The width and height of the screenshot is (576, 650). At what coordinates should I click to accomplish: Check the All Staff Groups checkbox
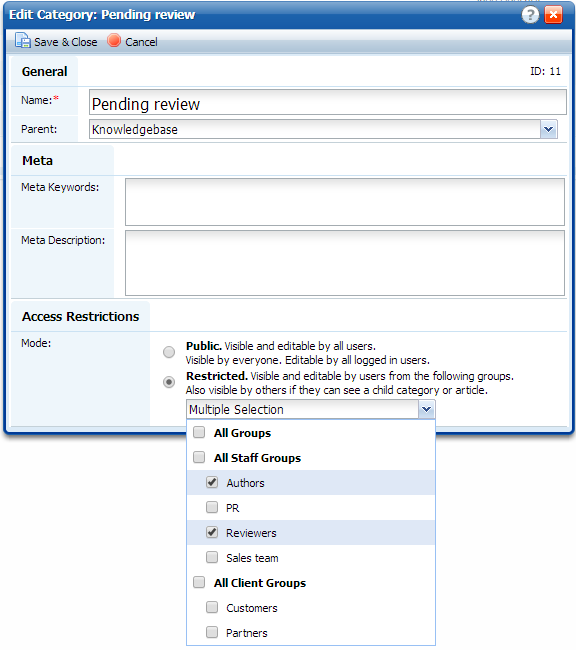click(x=199, y=457)
